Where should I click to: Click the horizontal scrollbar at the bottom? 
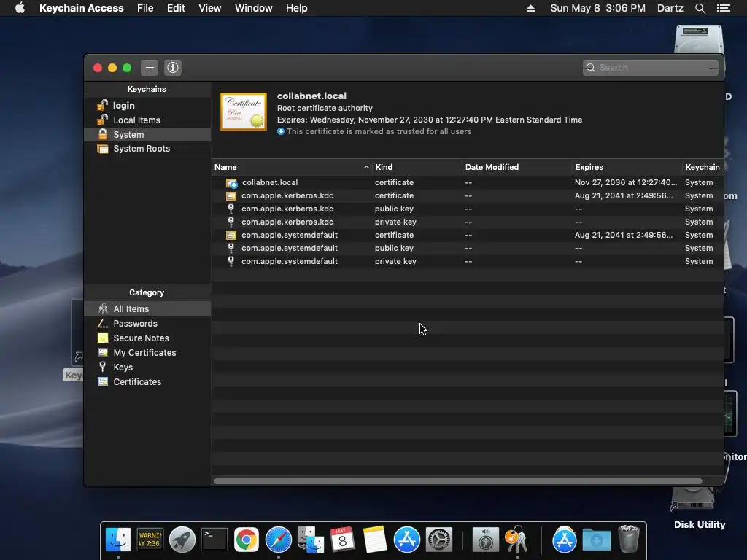click(458, 481)
